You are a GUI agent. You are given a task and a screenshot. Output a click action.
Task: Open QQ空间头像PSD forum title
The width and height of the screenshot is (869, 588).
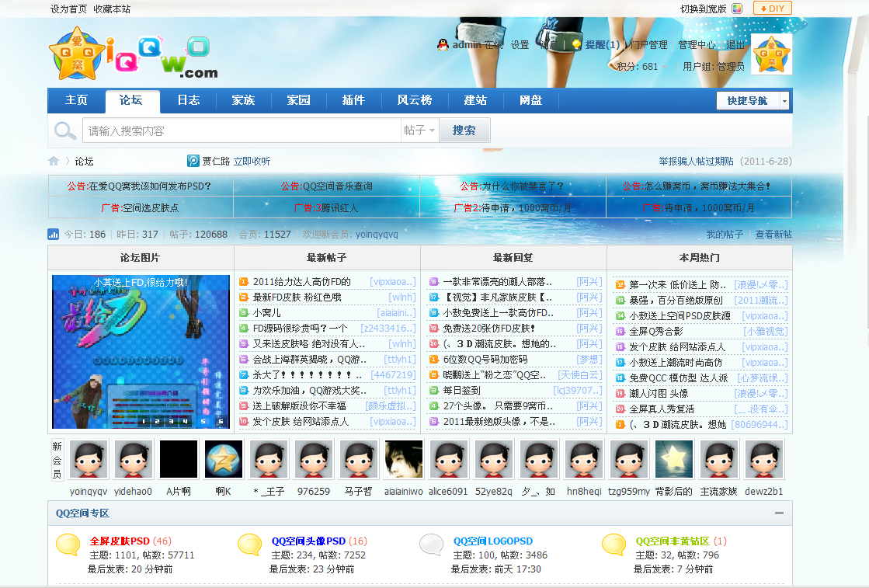(x=309, y=541)
